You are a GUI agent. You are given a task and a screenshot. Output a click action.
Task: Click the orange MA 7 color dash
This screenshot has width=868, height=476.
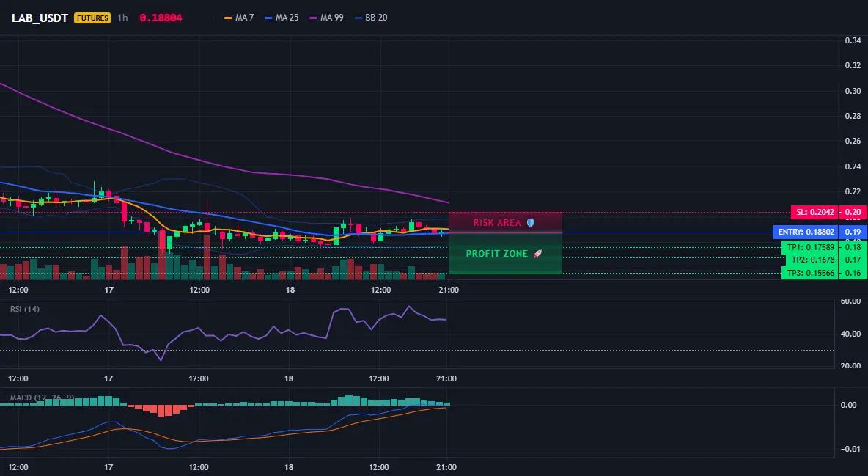(x=228, y=18)
